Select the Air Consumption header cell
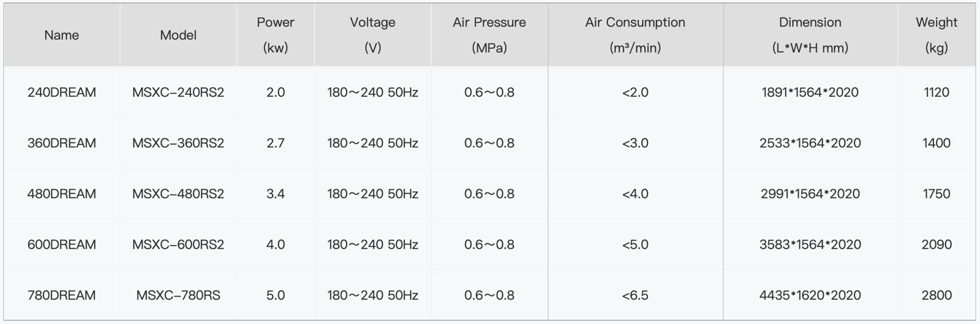The image size is (980, 324). (x=635, y=35)
